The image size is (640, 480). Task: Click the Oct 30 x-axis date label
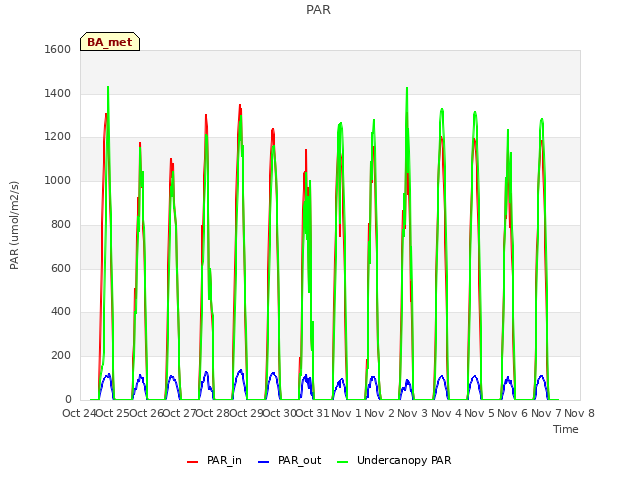[x=279, y=413]
